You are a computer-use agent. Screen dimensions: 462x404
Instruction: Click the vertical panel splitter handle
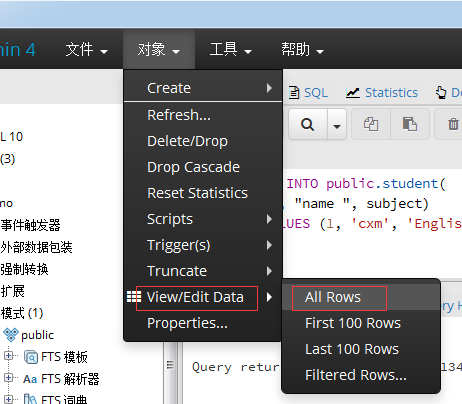(x=170, y=365)
